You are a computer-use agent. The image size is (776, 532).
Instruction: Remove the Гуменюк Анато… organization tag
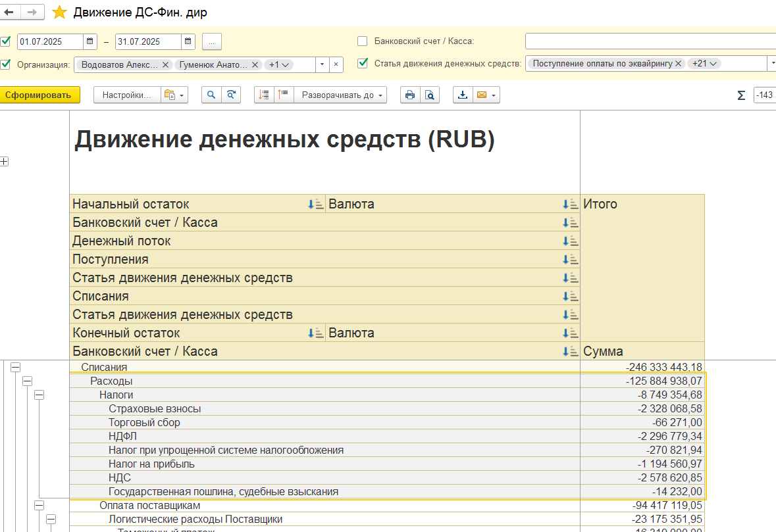pos(255,64)
